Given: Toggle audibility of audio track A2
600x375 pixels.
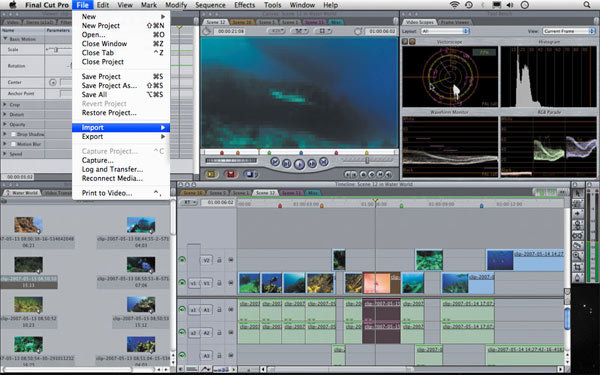Looking at the screenshot, I should [x=182, y=332].
